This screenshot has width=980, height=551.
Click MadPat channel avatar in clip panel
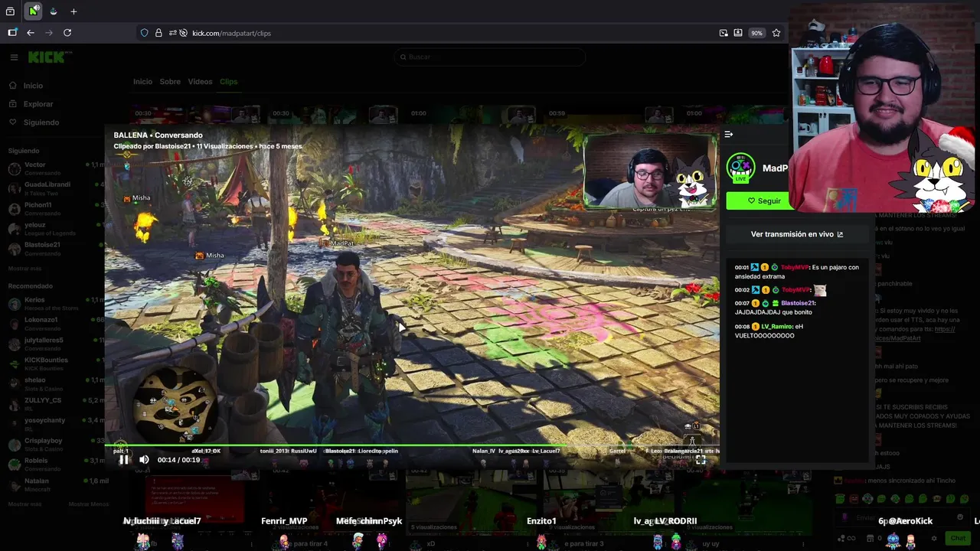click(740, 168)
